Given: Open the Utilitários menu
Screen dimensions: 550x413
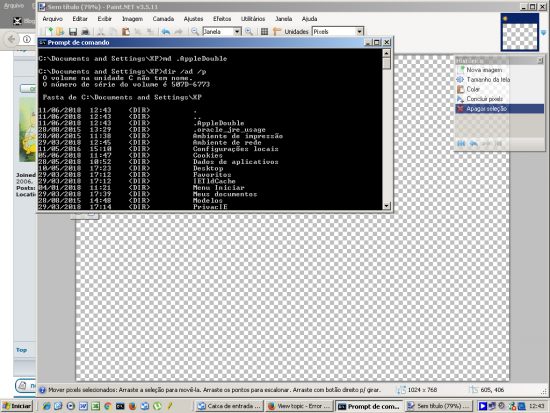Looking at the screenshot, I should 253,19.
